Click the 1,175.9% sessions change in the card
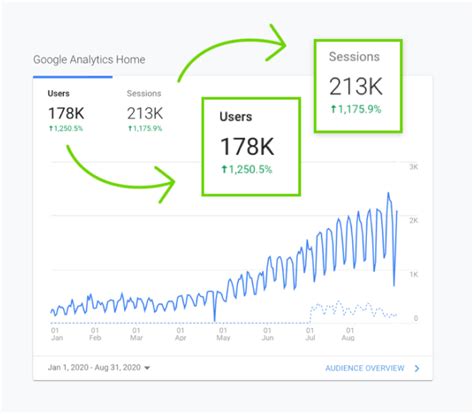This screenshot has width=474, height=414. (x=145, y=128)
